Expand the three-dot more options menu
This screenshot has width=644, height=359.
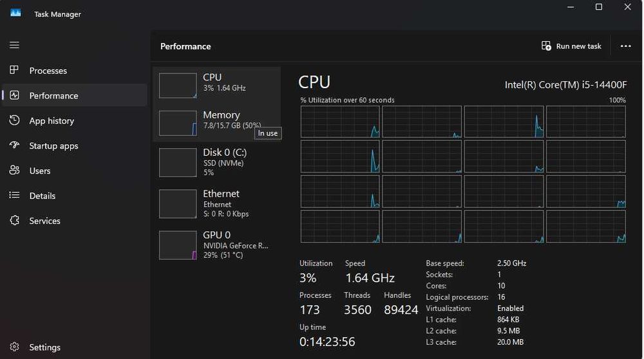(625, 46)
